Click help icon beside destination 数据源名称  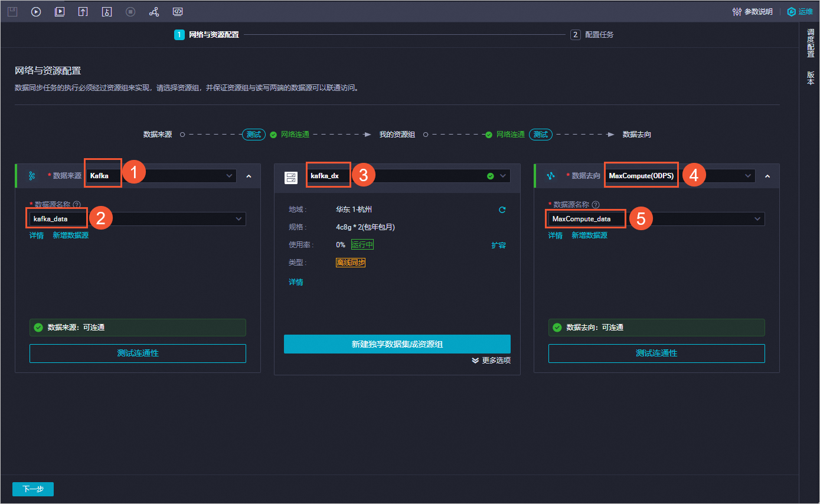596,205
